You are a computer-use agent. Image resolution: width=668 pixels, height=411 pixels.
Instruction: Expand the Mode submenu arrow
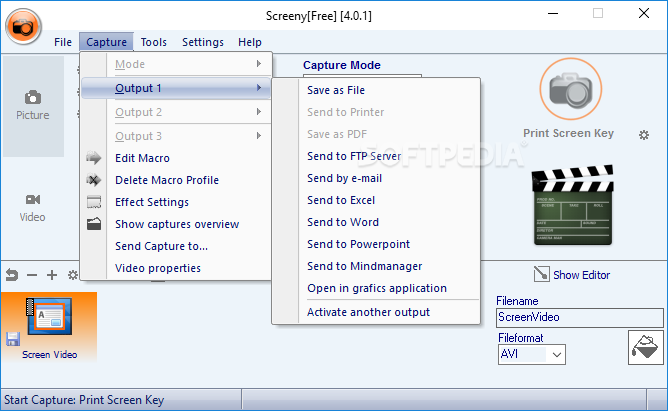click(x=259, y=64)
